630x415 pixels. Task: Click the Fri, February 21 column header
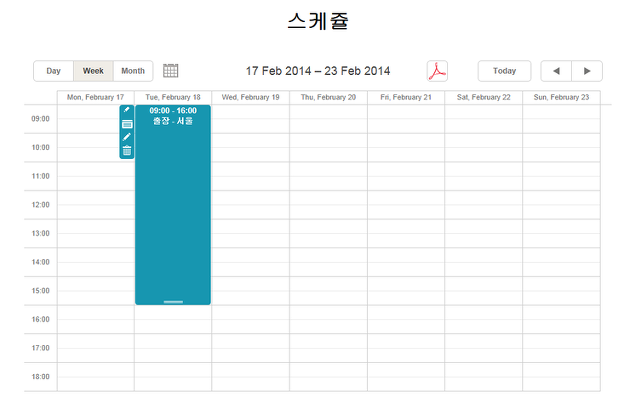click(406, 97)
